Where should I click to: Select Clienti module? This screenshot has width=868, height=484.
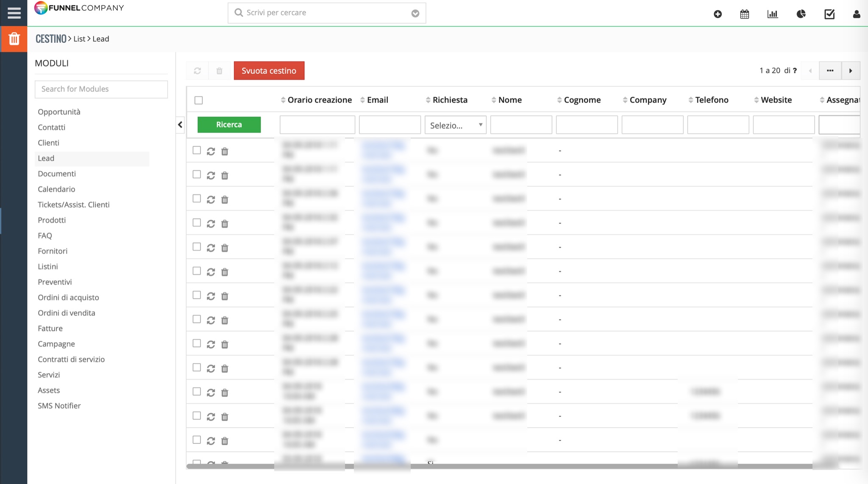(x=48, y=143)
